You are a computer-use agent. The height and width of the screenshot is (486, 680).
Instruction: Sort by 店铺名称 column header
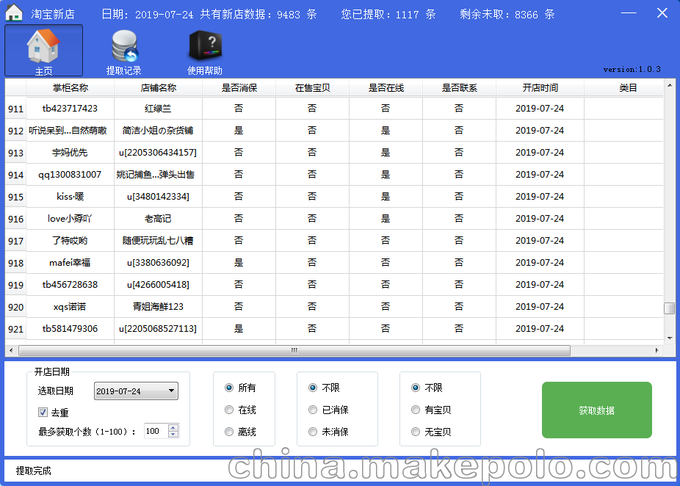(158, 88)
